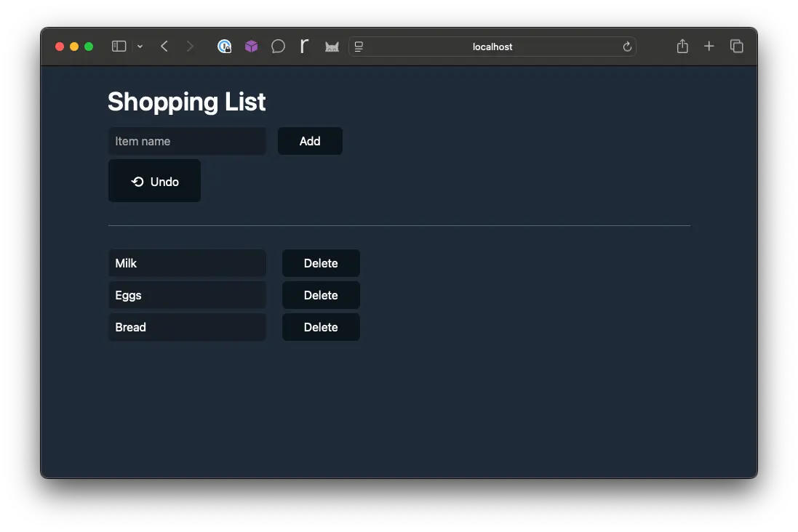Delete the Bread item
This screenshot has width=798, height=532.
[x=320, y=327]
